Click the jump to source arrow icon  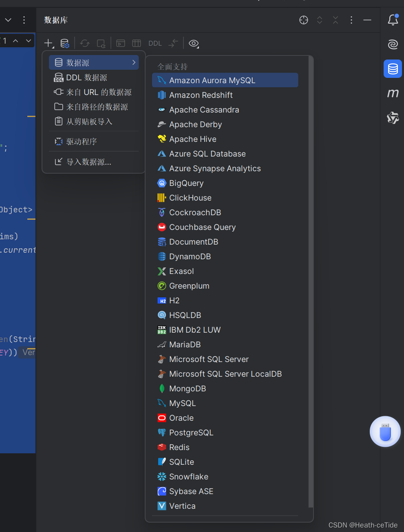coord(173,43)
